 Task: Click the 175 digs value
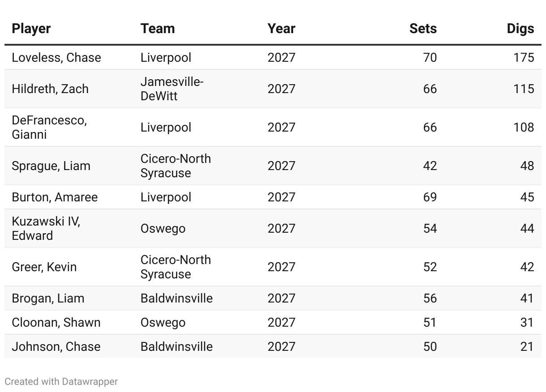(524, 58)
